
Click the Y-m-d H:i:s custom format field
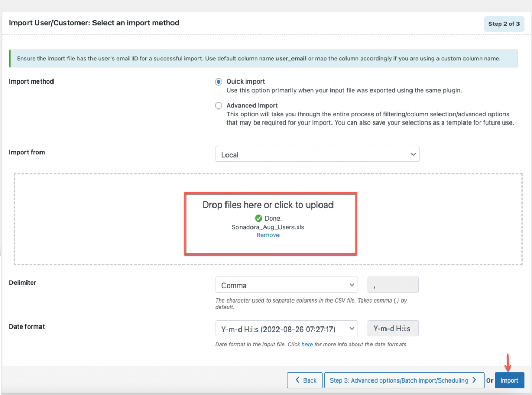[x=393, y=329]
